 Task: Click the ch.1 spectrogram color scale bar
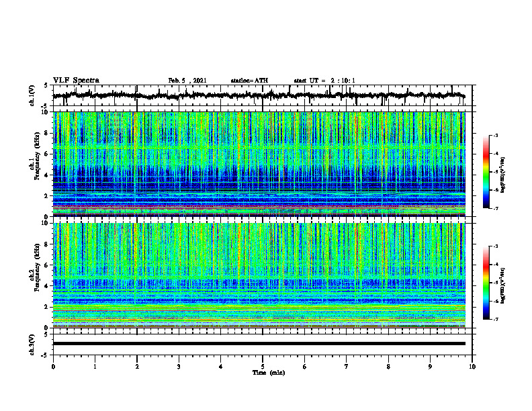coord(486,172)
